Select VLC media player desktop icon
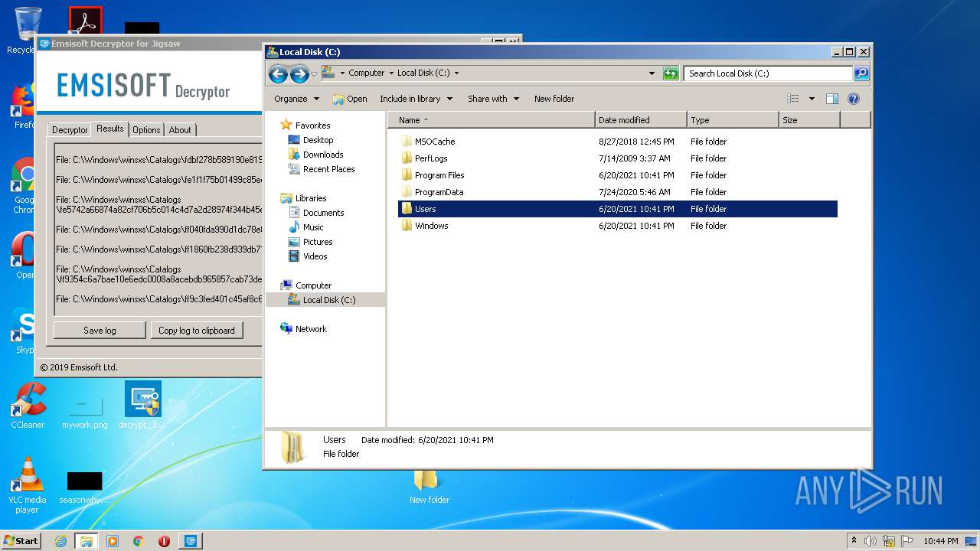Viewport: 980px width, 551px height. 28,485
